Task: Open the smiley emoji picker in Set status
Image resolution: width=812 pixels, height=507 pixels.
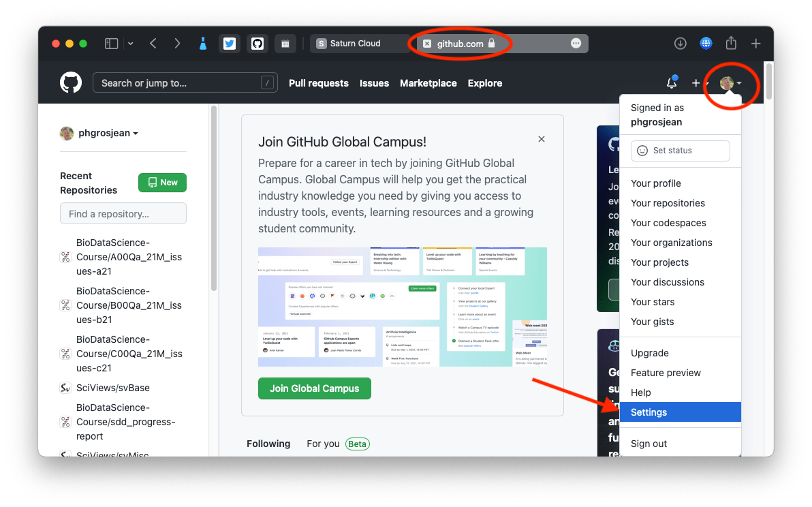Action: [x=641, y=151]
